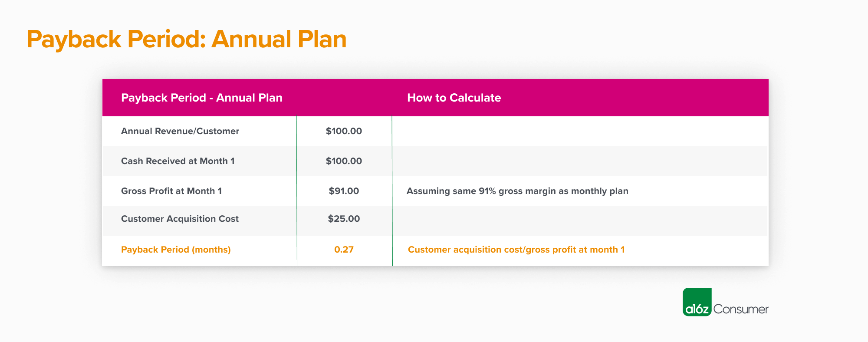Click the $91.00 gross profit value
Viewport: 868px width, 342px height.
(x=344, y=191)
